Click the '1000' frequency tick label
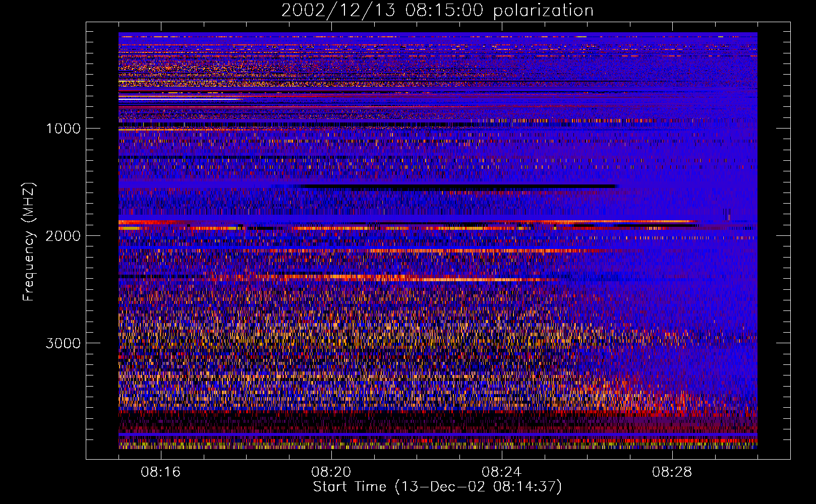816x504 pixels. click(x=63, y=129)
